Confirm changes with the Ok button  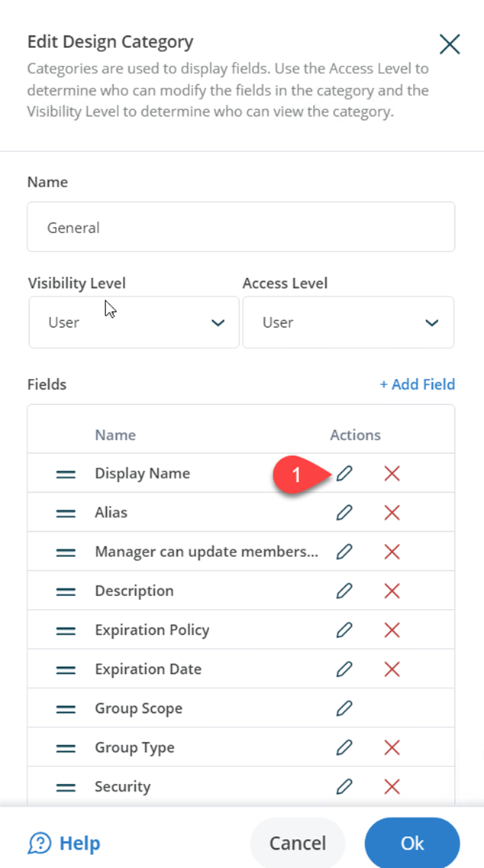click(x=411, y=843)
